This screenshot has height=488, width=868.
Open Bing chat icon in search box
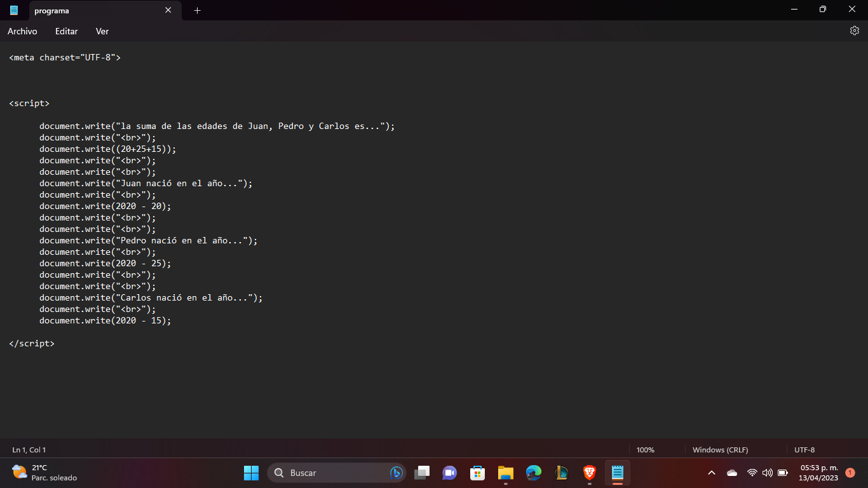(396, 473)
